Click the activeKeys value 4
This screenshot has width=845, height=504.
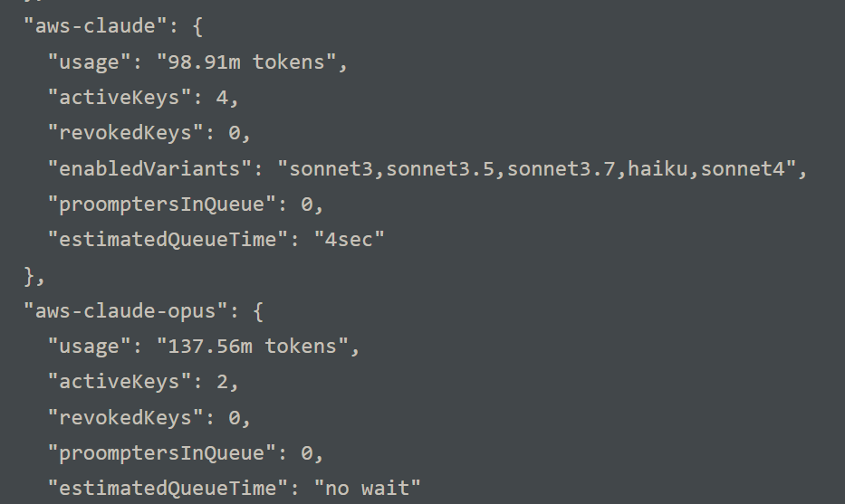point(222,98)
